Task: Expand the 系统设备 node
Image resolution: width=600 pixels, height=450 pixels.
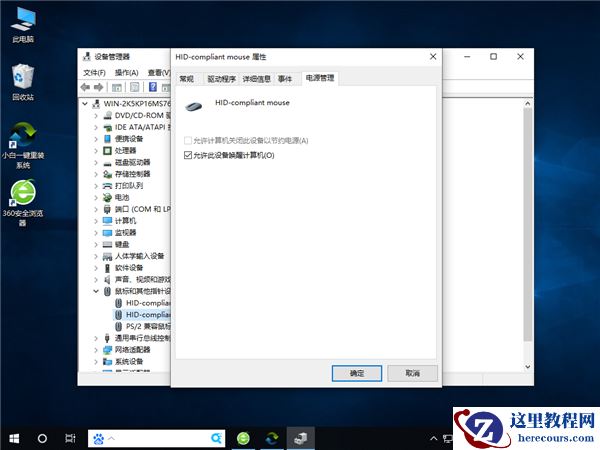Action: coord(96,361)
